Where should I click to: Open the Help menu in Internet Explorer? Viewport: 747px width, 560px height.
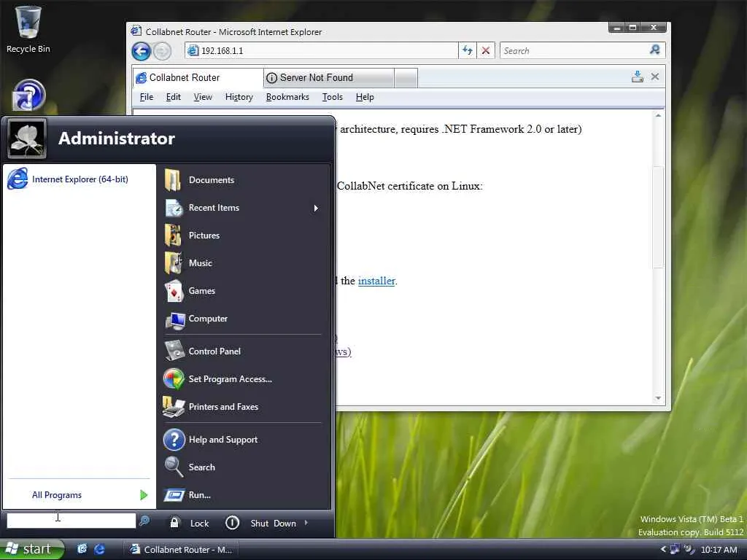(x=365, y=97)
